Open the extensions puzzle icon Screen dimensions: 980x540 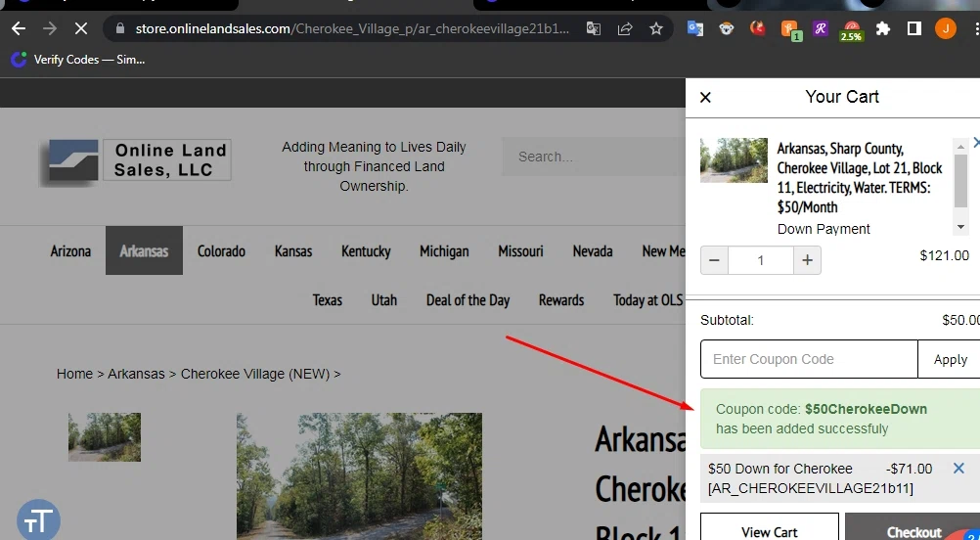pyautogui.click(x=882, y=28)
